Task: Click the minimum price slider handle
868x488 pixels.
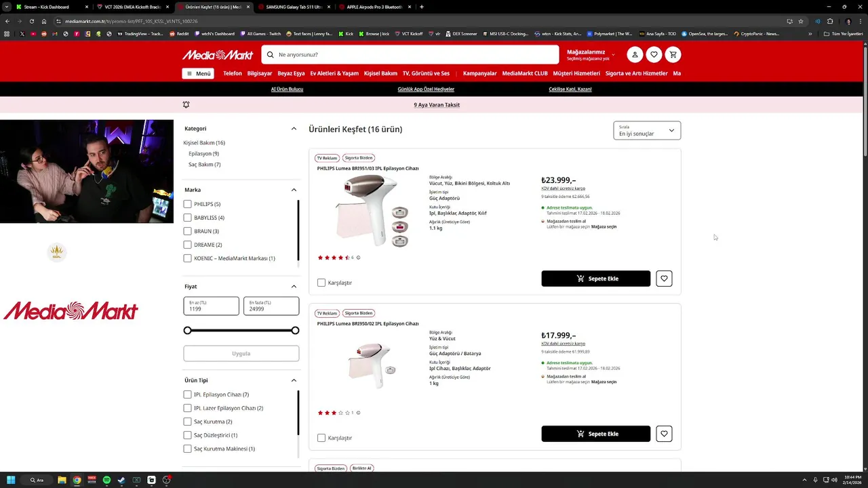Action: (188, 331)
